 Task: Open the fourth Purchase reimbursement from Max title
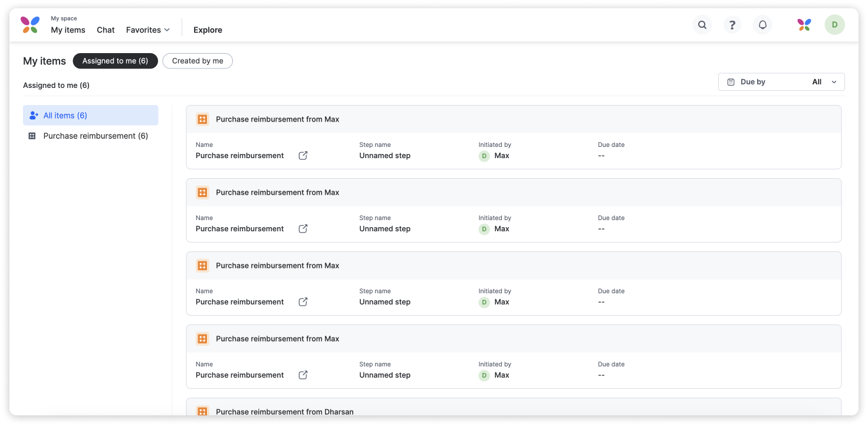coord(278,339)
